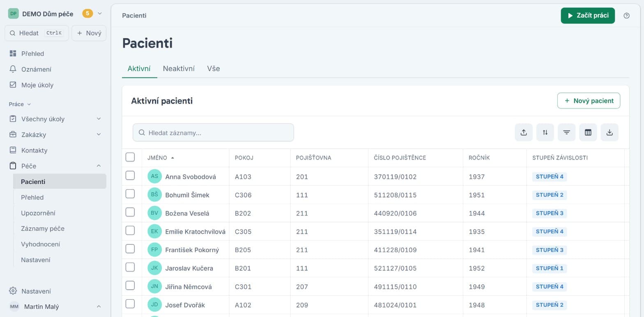This screenshot has height=317, width=644.
Task: Expand the Všechny úkoly chevron
Action: [99, 119]
